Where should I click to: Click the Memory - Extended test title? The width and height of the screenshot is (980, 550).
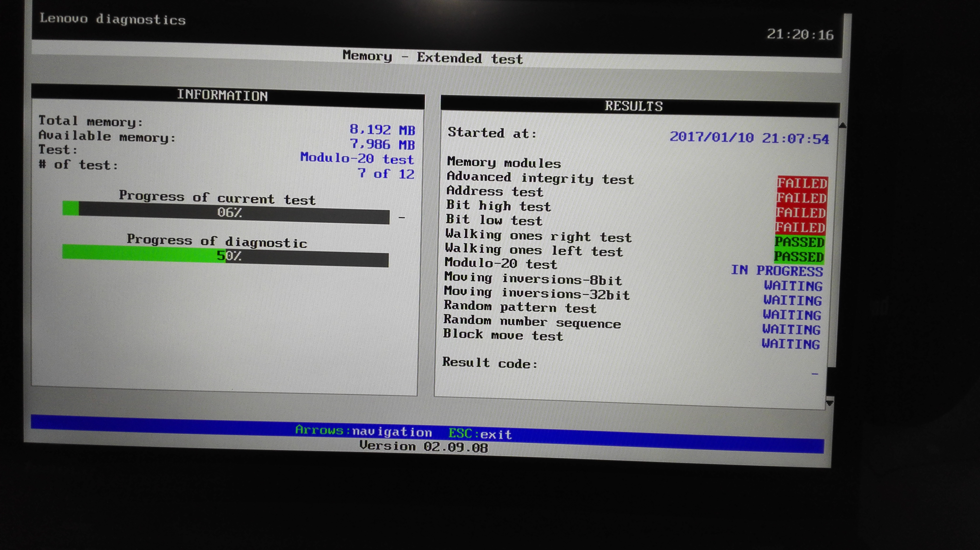coord(433,58)
